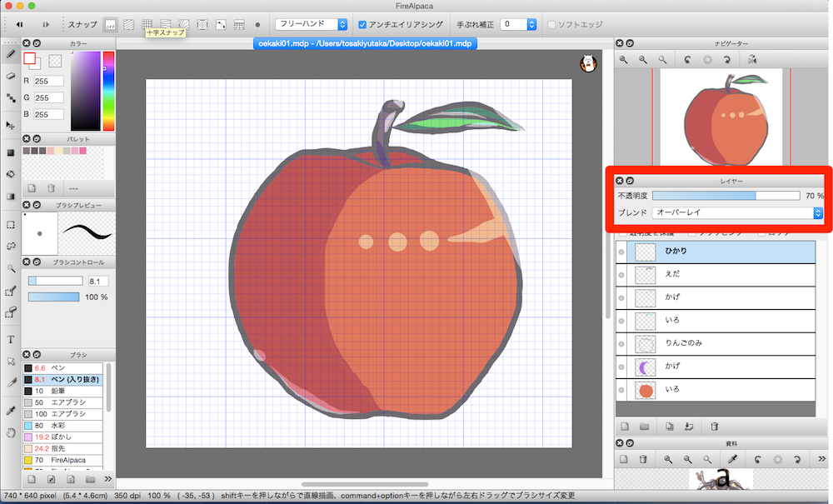Select the Move tool
Viewport: 833px width, 504px height.
11,126
